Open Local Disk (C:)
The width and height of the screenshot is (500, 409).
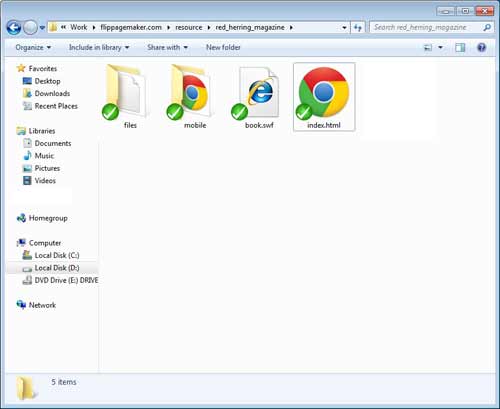point(57,255)
